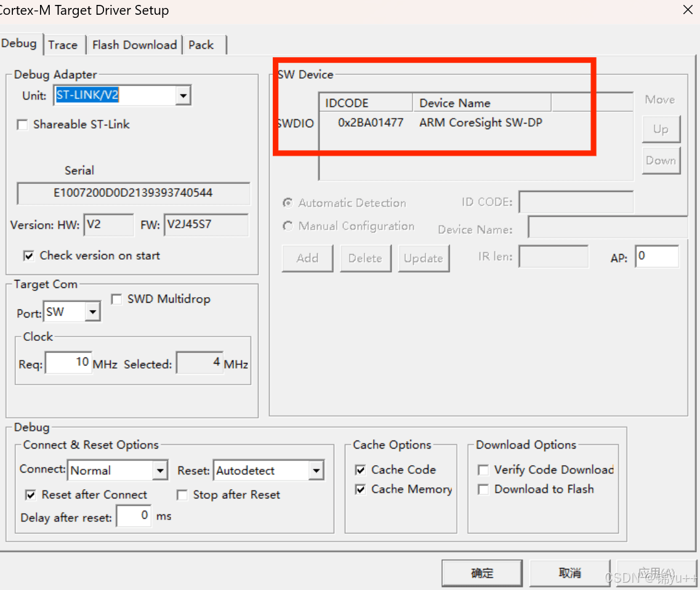Screen dimensions: 700x590
Task: Open the Connect dropdown set to Normal
Action: click(161, 470)
